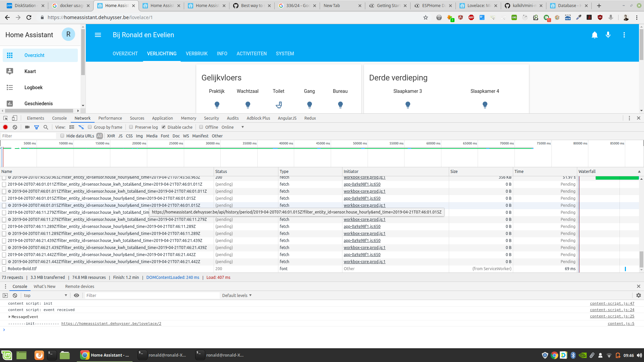Click the DevTools network filter funnel icon

point(37,127)
